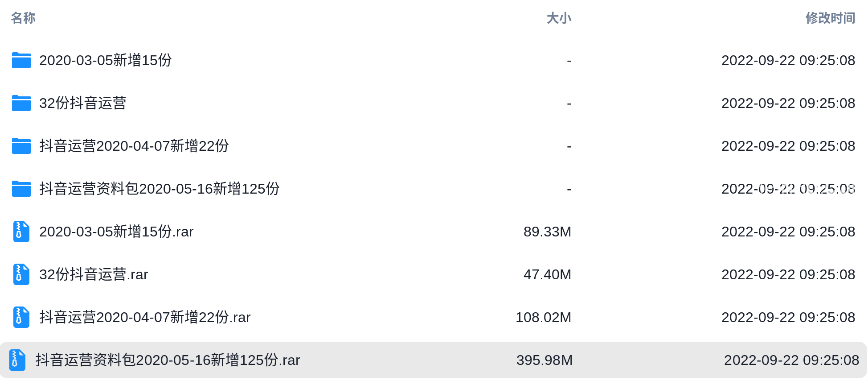The height and width of the screenshot is (381, 868).
Task: Select file name 抖音运营2020-04-07新增22份.rar
Action: [x=145, y=317]
